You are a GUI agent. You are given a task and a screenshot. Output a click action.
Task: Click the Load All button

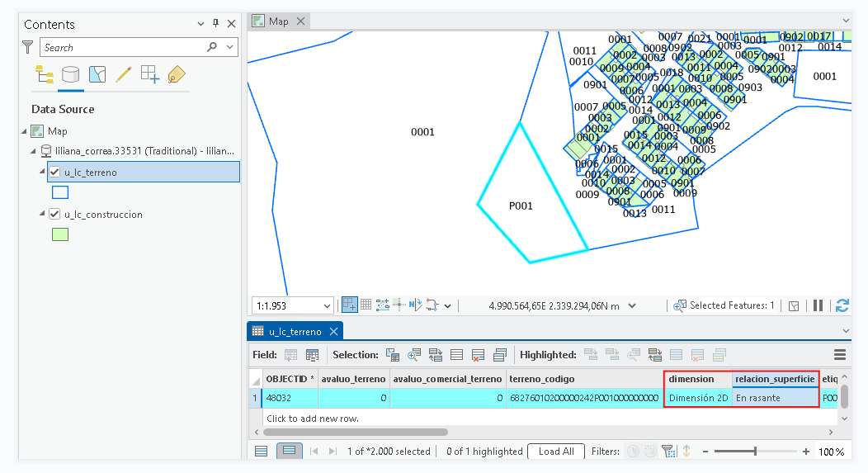click(x=556, y=452)
